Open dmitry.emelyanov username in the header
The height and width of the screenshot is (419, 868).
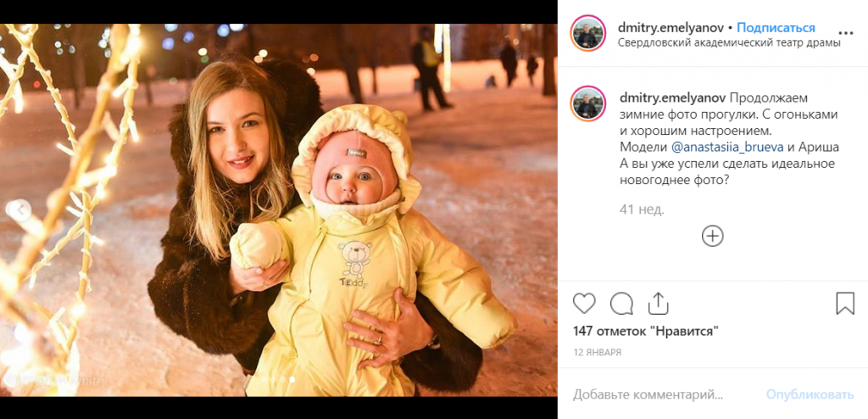click(x=671, y=27)
